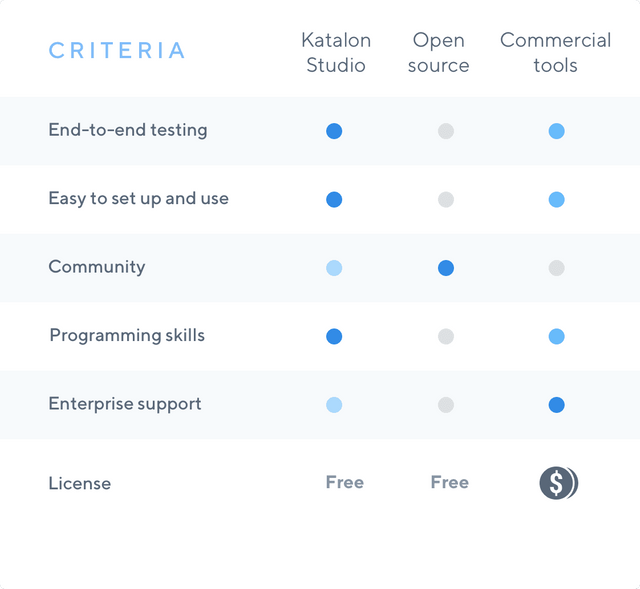
Task: Click Open source's End-to-end testing gray dot
Action: tap(446, 131)
